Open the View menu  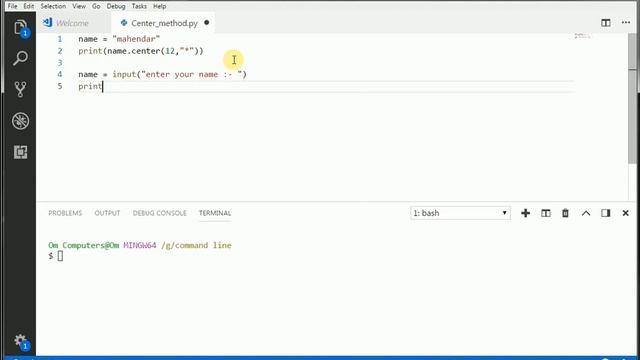[79, 6]
